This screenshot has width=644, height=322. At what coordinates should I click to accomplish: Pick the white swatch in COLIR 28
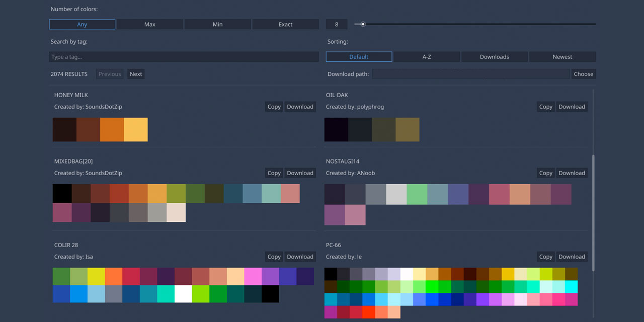click(183, 294)
